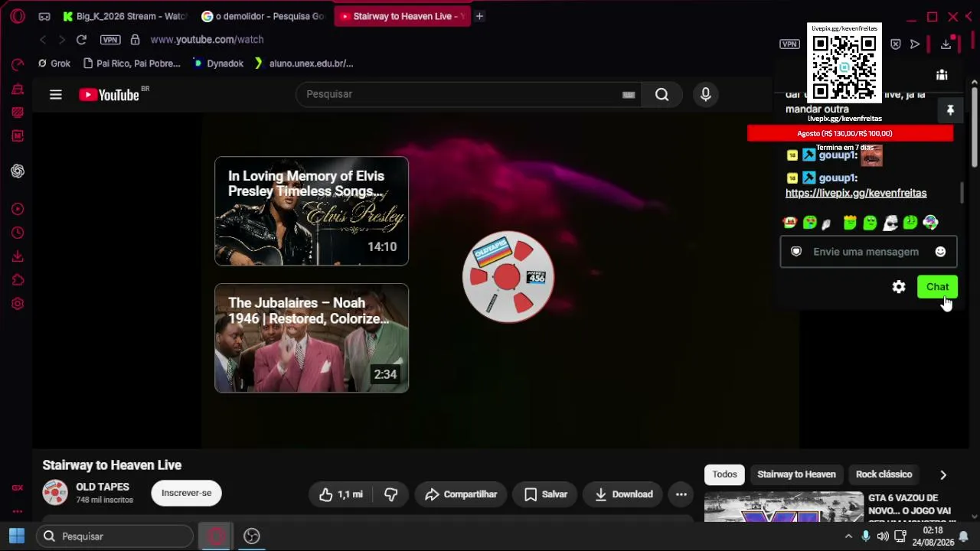The image size is (980, 551).
Task: Open aluno.unex.edu.br bookmark
Action: coord(304,64)
